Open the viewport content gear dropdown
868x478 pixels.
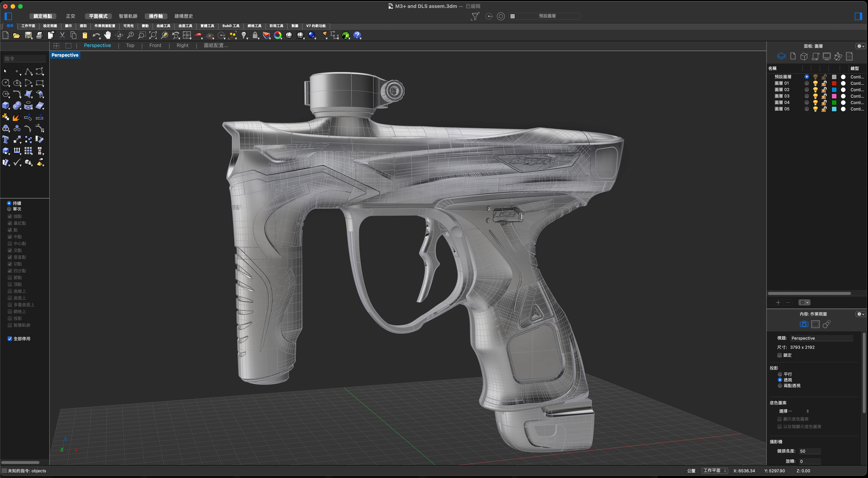pos(860,314)
